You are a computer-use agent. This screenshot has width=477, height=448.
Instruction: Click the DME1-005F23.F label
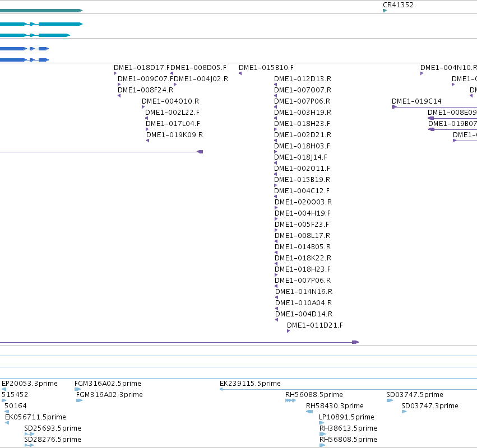302,225
